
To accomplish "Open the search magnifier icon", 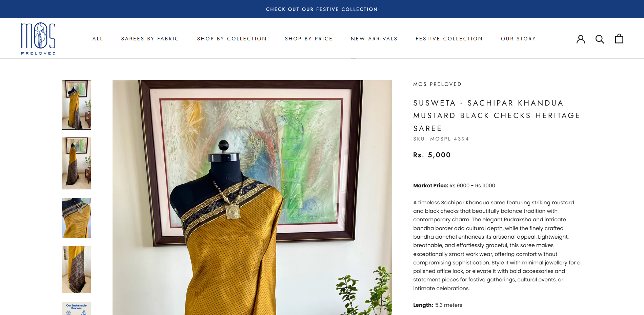I will tap(600, 39).
